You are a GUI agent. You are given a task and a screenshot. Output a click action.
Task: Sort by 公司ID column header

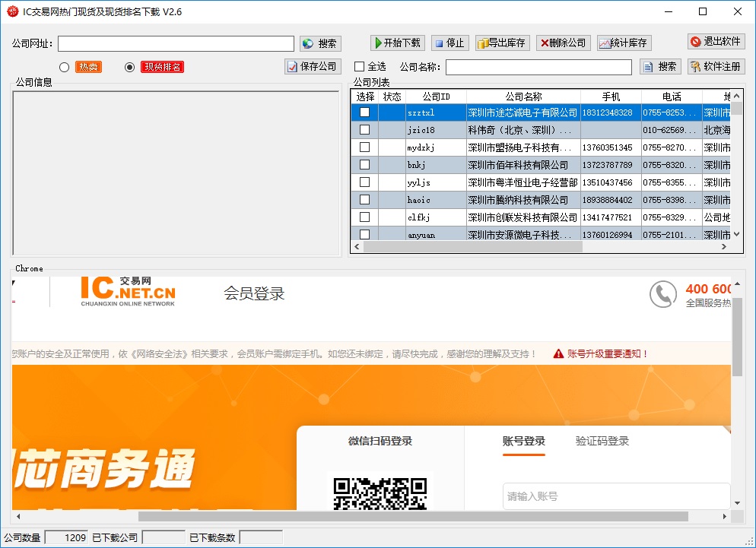436,97
